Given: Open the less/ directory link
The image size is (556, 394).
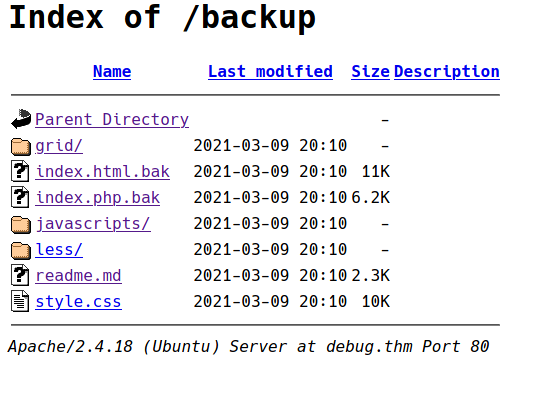Looking at the screenshot, I should (x=59, y=250).
